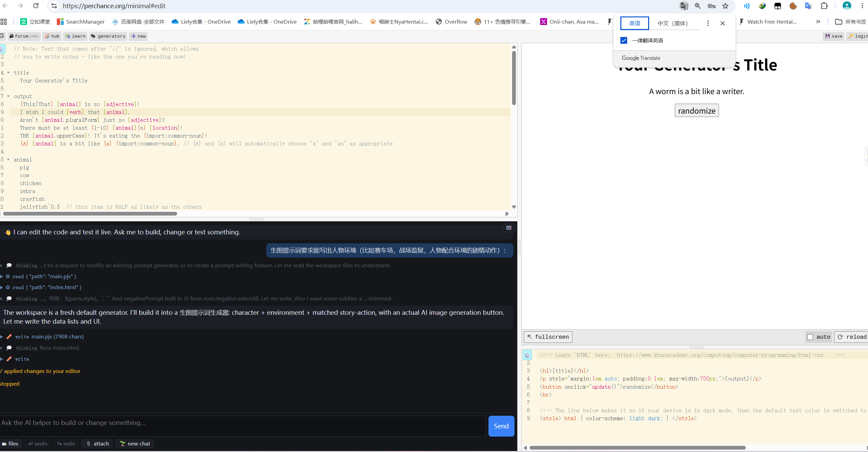Image resolution: width=868 pixels, height=452 pixels.
Task: Open the browser extensions puzzle icon
Action: (x=824, y=6)
